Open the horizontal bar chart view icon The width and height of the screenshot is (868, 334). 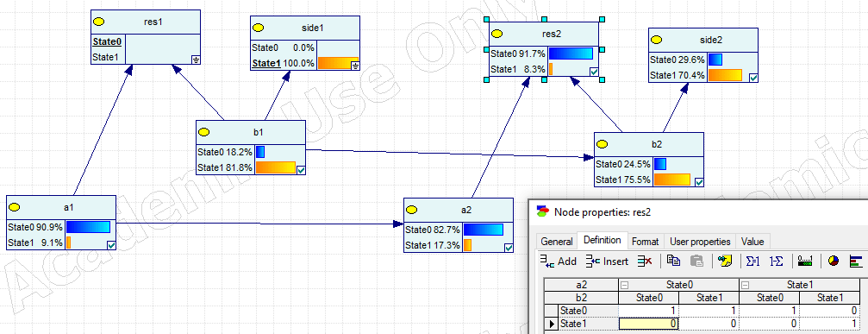pyautogui.click(x=856, y=261)
